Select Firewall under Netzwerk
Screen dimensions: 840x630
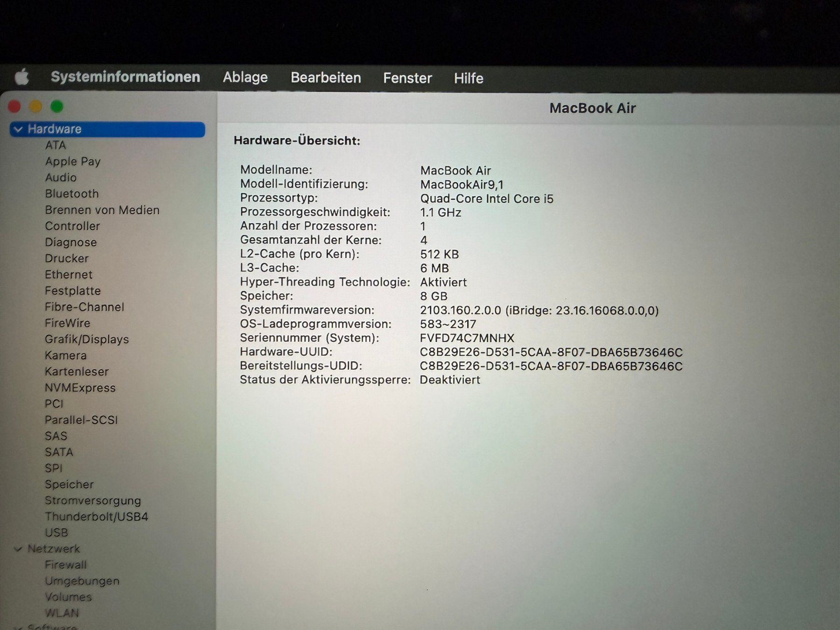(66, 565)
